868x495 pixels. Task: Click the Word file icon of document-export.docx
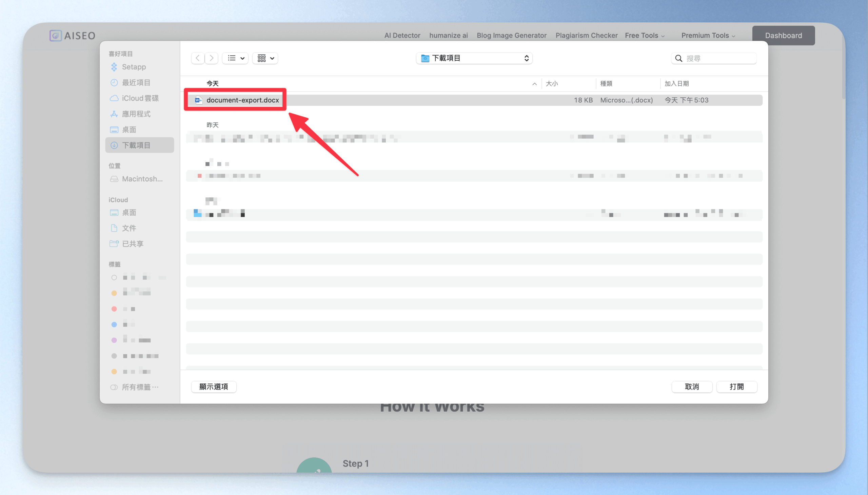[x=198, y=100]
